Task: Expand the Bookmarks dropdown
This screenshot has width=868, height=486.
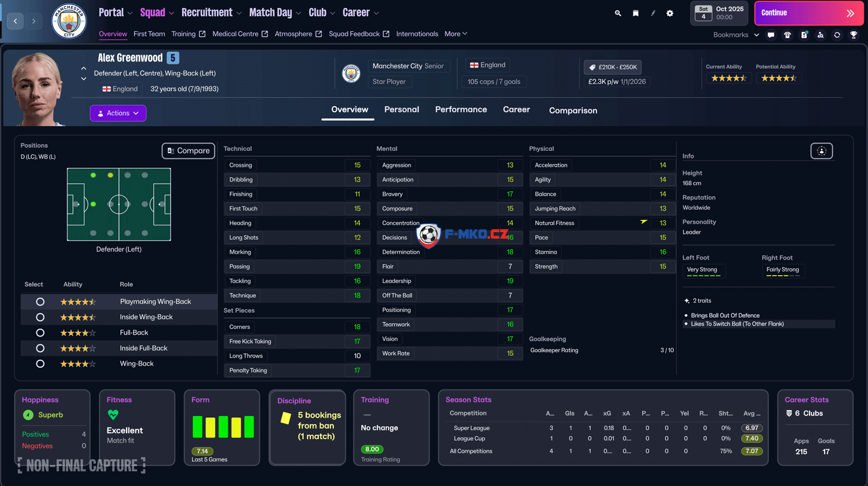Action: pyautogui.click(x=736, y=35)
